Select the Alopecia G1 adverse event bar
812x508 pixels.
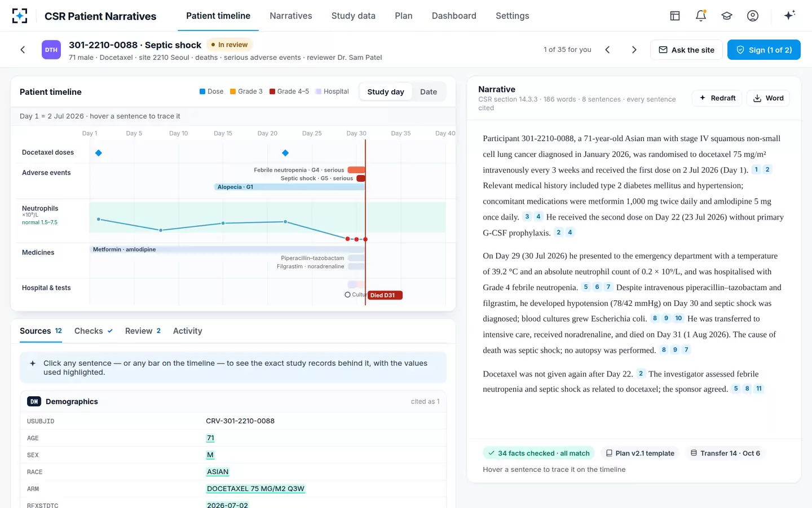289,187
